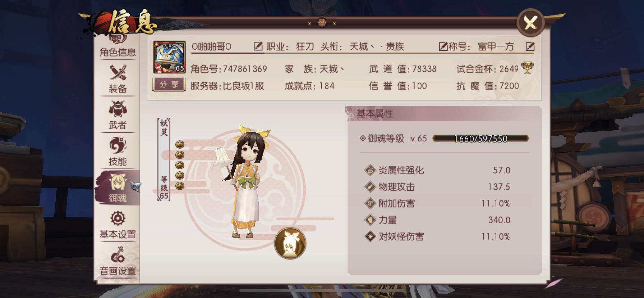Open the 技能 skills tab
This screenshot has height=298, width=644.
coord(118,152)
